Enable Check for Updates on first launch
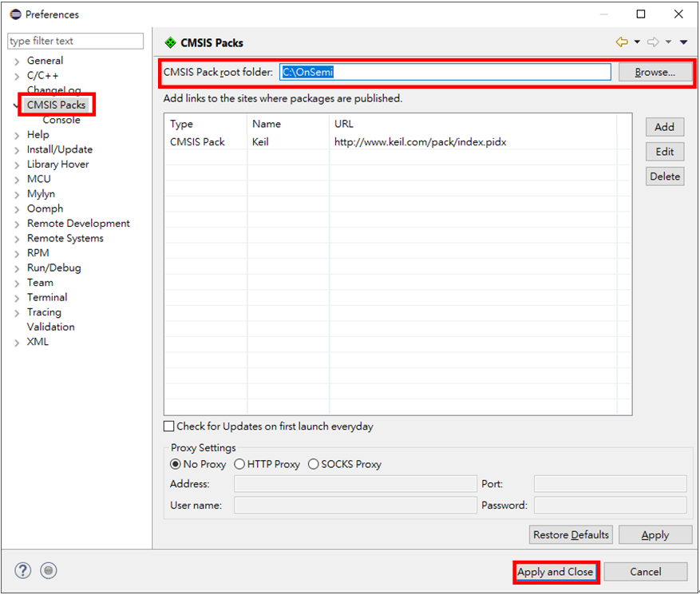 coord(168,426)
